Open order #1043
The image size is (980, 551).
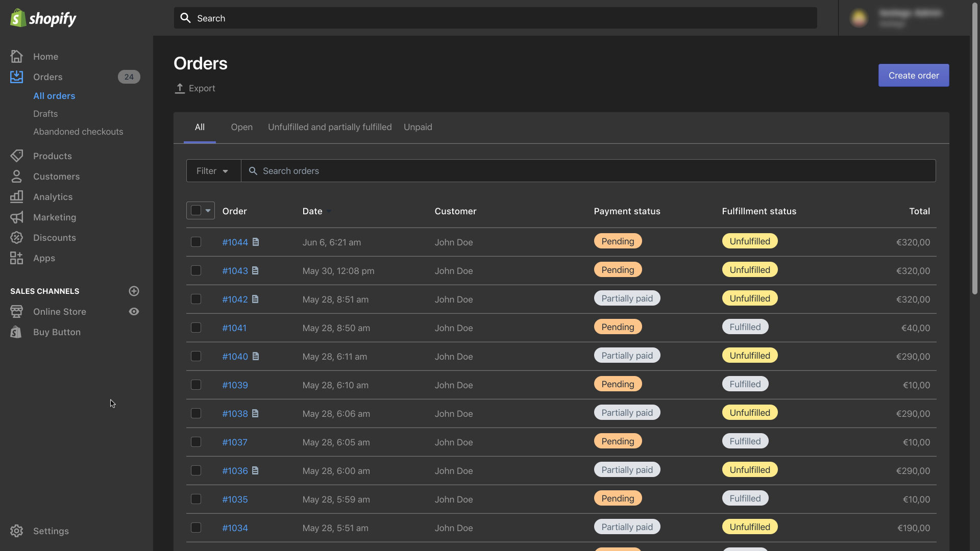pyautogui.click(x=235, y=271)
